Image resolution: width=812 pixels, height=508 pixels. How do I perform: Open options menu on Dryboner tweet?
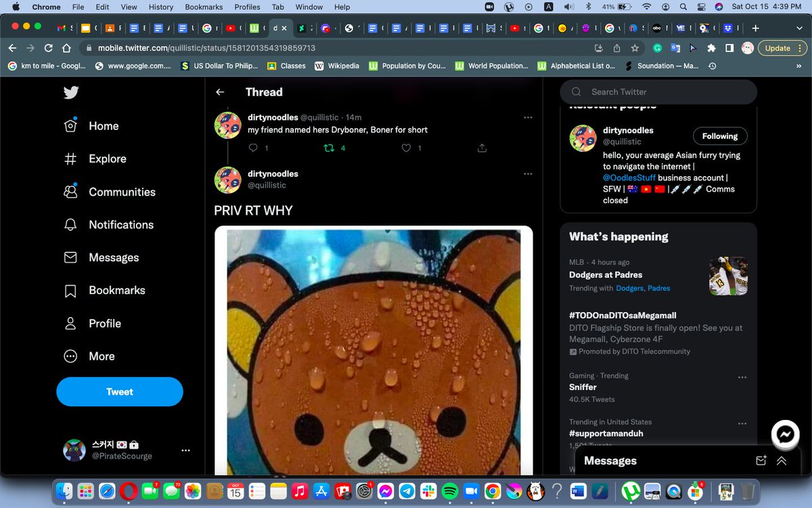click(528, 117)
